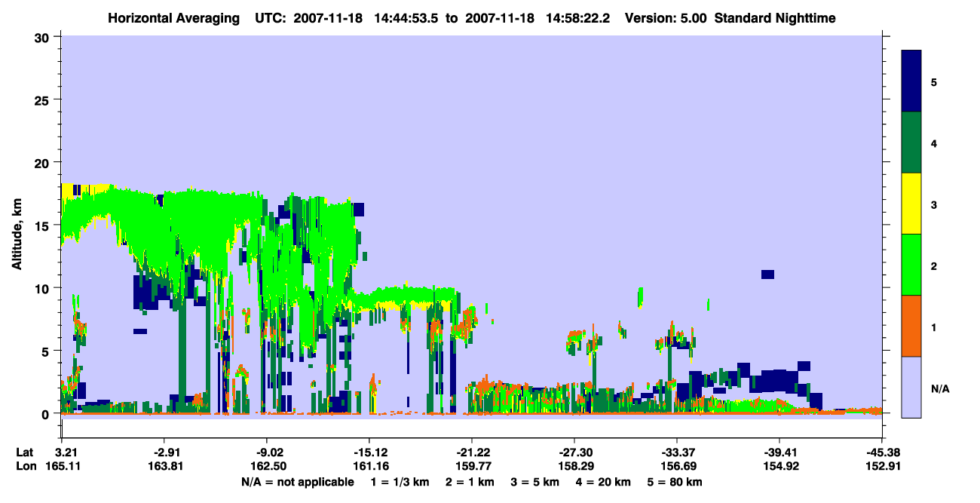This screenshot has height=503, width=980.
Task: Click the yellow swatch labeled 3
Action: point(911,204)
